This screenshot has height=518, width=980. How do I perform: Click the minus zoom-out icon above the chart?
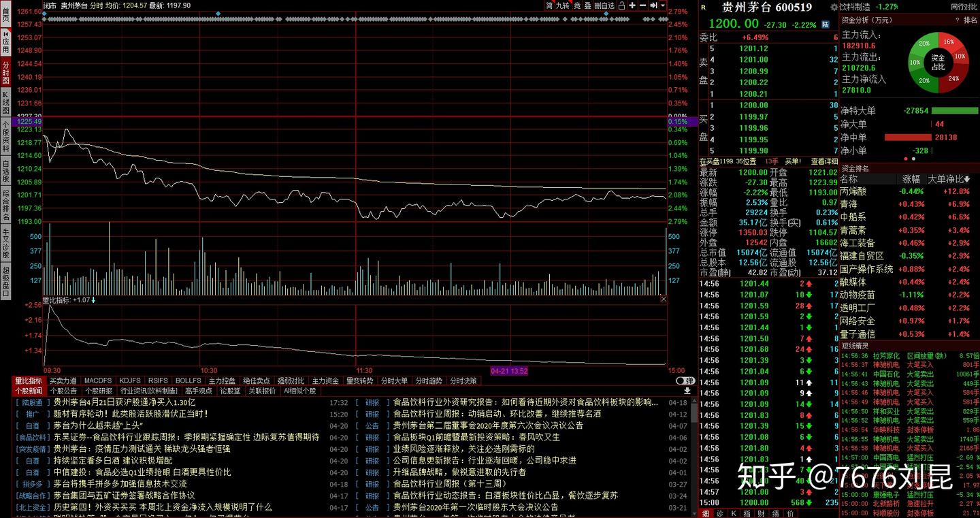[642, 5]
